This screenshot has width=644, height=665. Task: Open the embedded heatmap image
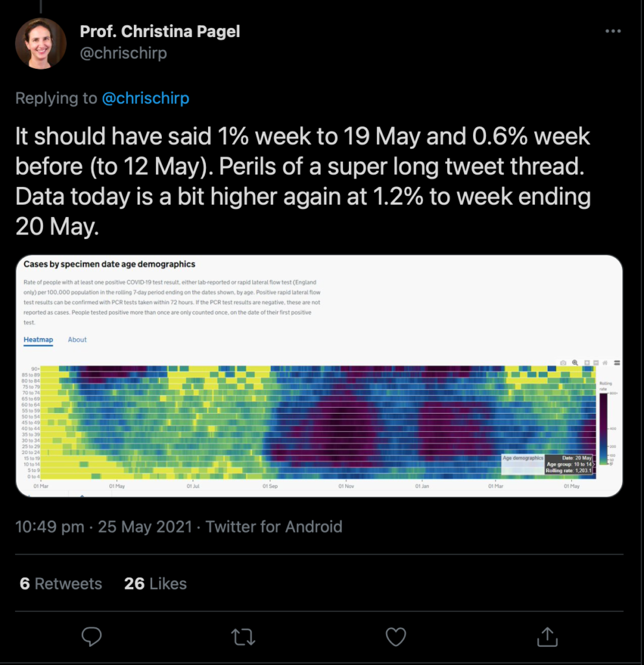319,376
